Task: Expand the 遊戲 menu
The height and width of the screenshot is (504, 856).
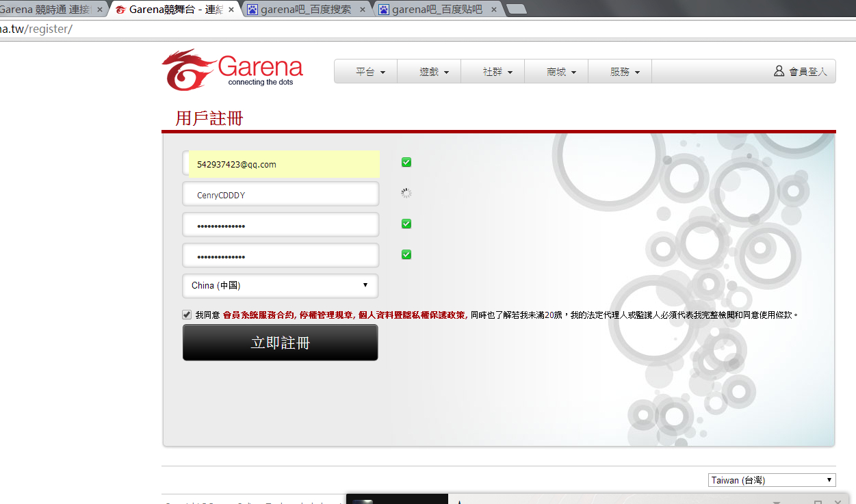Action: (x=429, y=71)
